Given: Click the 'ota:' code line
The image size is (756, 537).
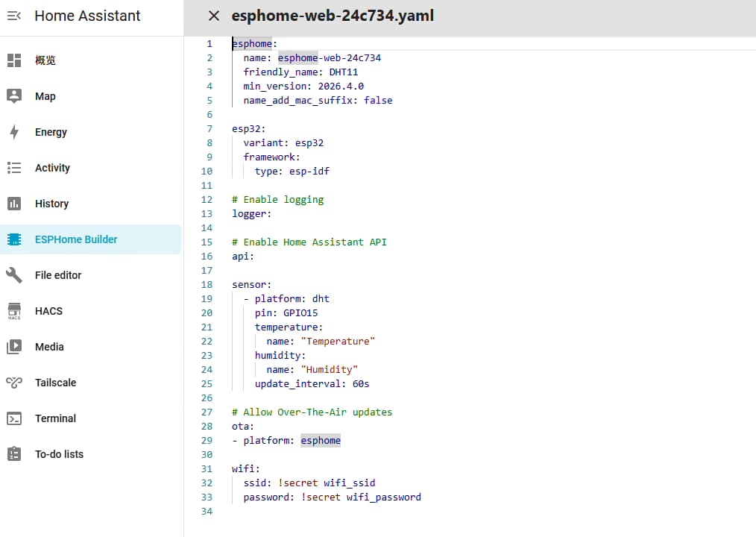Looking at the screenshot, I should coord(243,427).
